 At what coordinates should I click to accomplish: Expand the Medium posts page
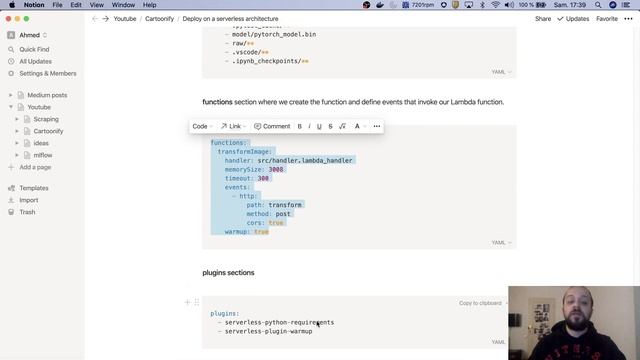11,95
